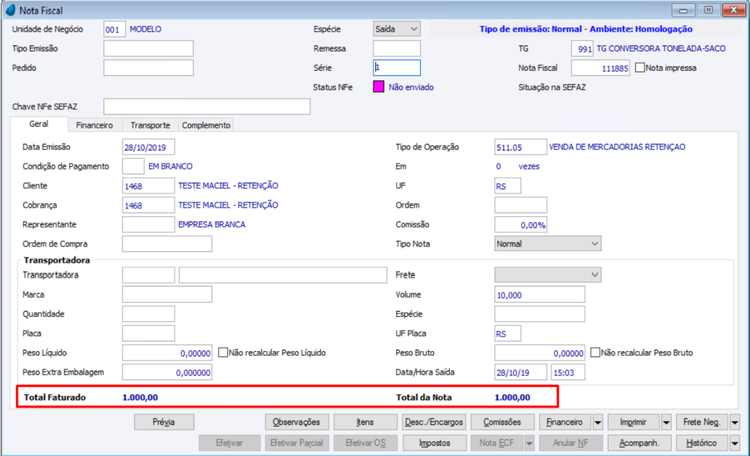Click the Observações button
The image size is (750, 456).
pos(297,422)
